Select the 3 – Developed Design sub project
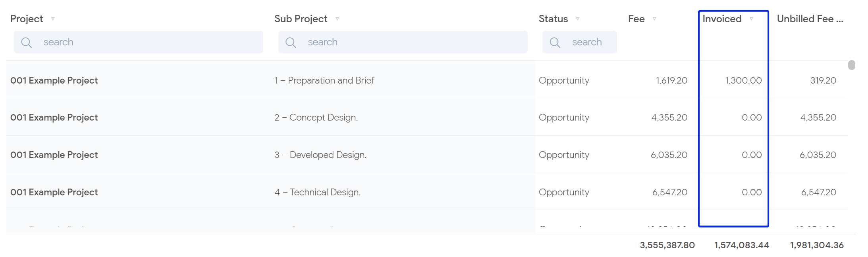The width and height of the screenshot is (868, 257). pos(320,155)
